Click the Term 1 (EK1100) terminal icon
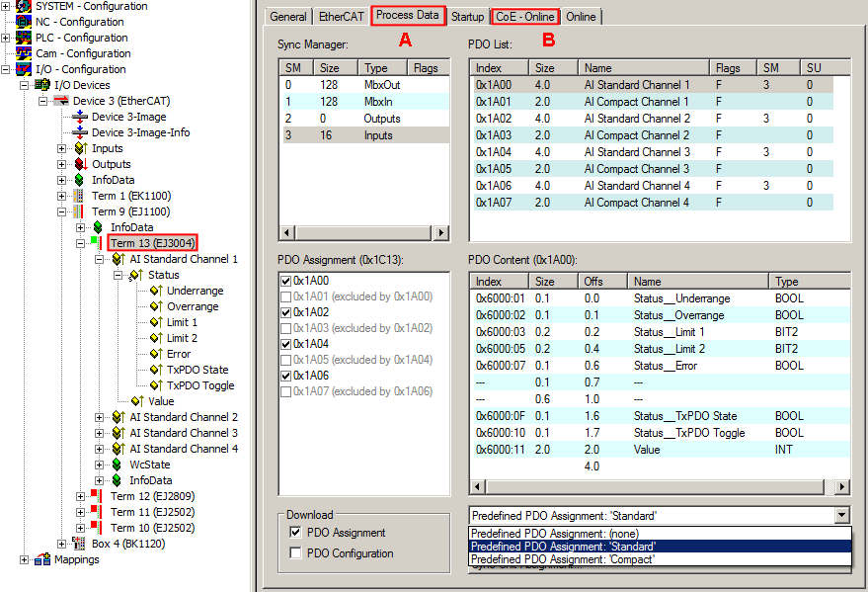 click(x=79, y=196)
